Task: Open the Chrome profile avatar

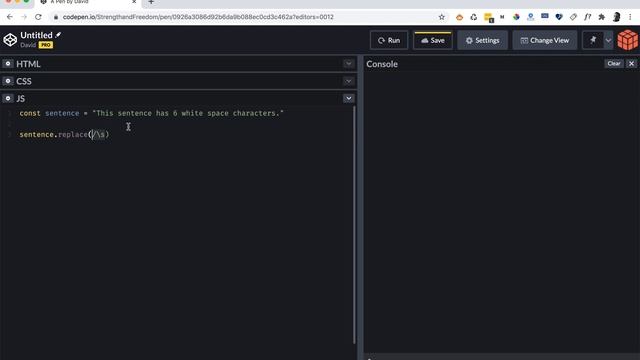Action: tap(616, 17)
